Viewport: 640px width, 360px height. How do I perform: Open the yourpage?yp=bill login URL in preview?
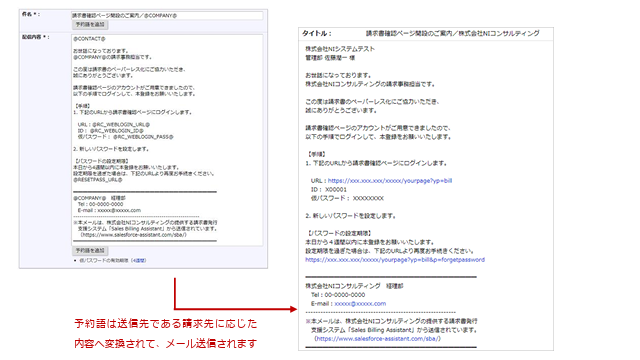[x=390, y=180]
